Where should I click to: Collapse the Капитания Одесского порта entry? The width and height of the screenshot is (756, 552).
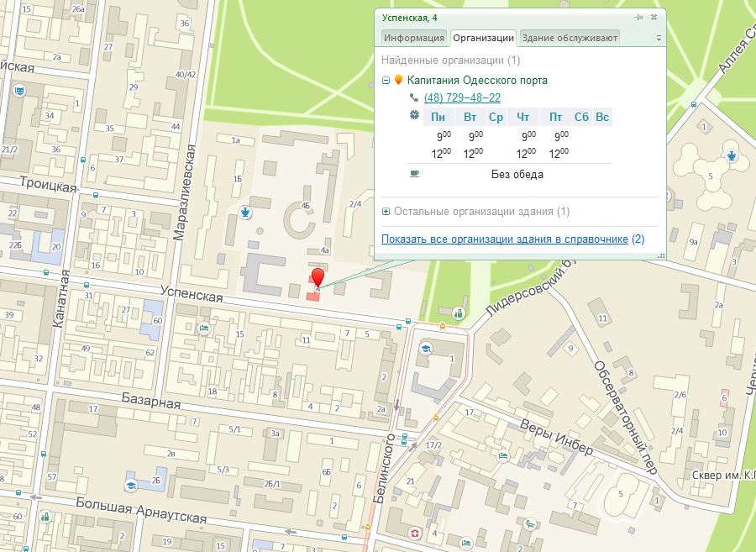(x=386, y=81)
